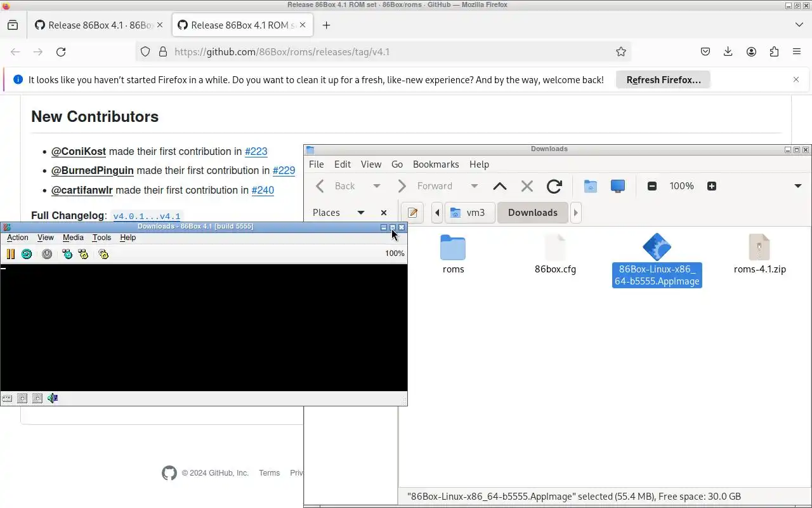Reload the Downloads folder view
Image resolution: width=812 pixels, height=508 pixels.
coord(554,186)
